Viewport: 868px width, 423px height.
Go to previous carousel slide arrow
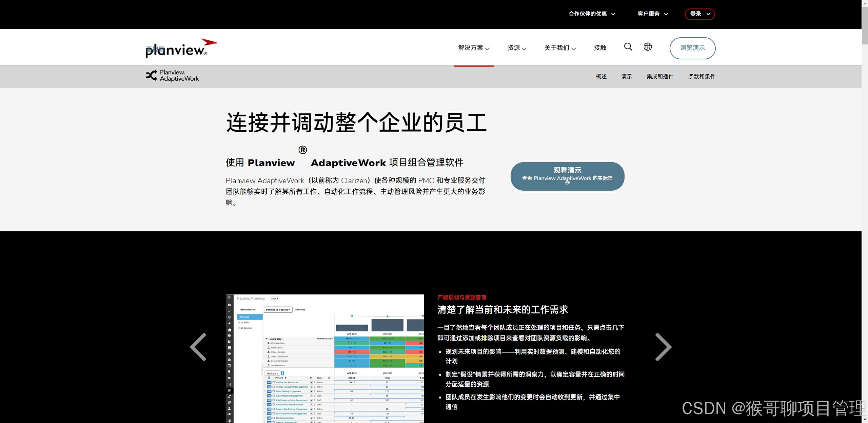click(x=198, y=347)
